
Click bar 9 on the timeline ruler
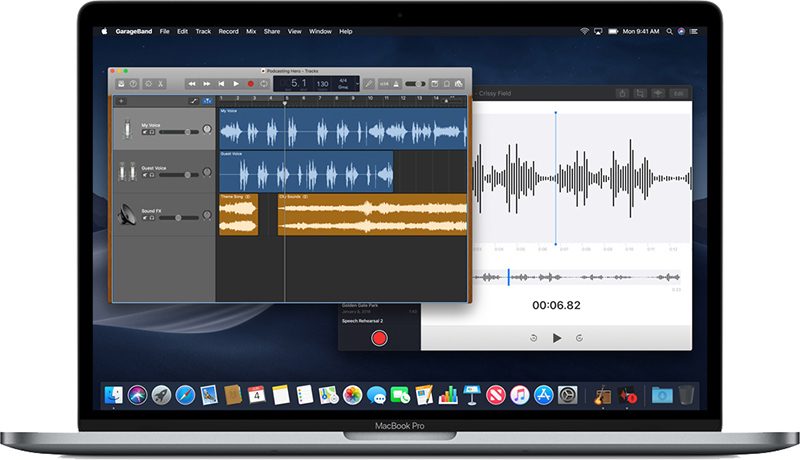(x=353, y=98)
